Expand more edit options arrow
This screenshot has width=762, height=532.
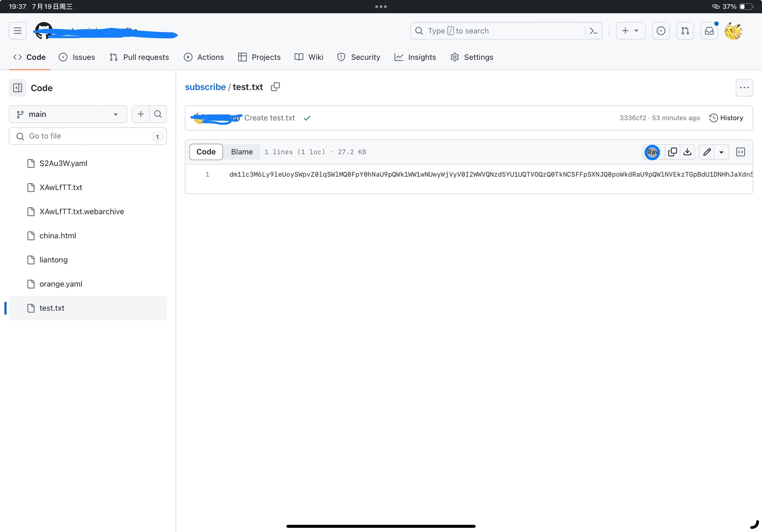click(x=721, y=152)
